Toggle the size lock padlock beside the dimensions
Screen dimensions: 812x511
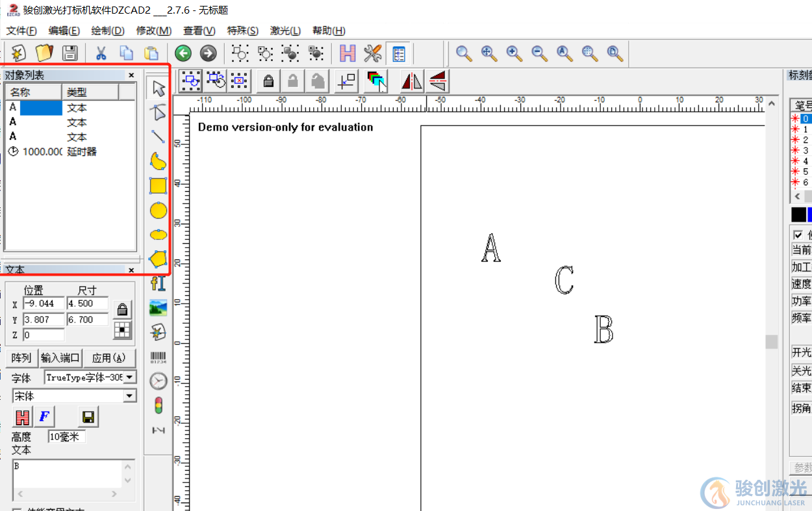point(122,309)
